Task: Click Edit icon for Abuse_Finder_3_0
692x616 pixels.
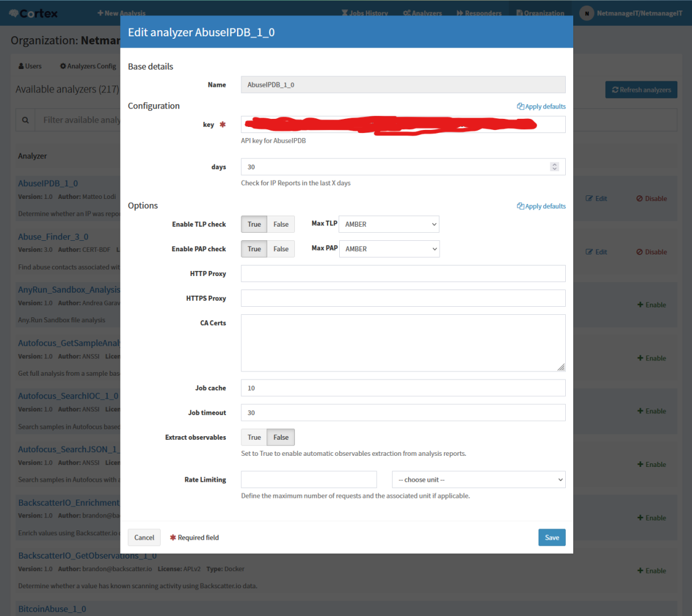Action: 589,252
